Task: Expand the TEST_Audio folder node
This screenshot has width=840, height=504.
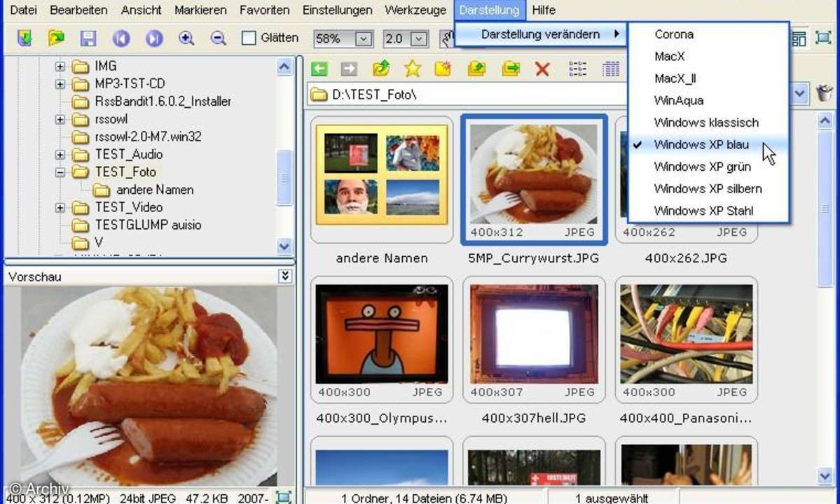Action: click(60, 155)
